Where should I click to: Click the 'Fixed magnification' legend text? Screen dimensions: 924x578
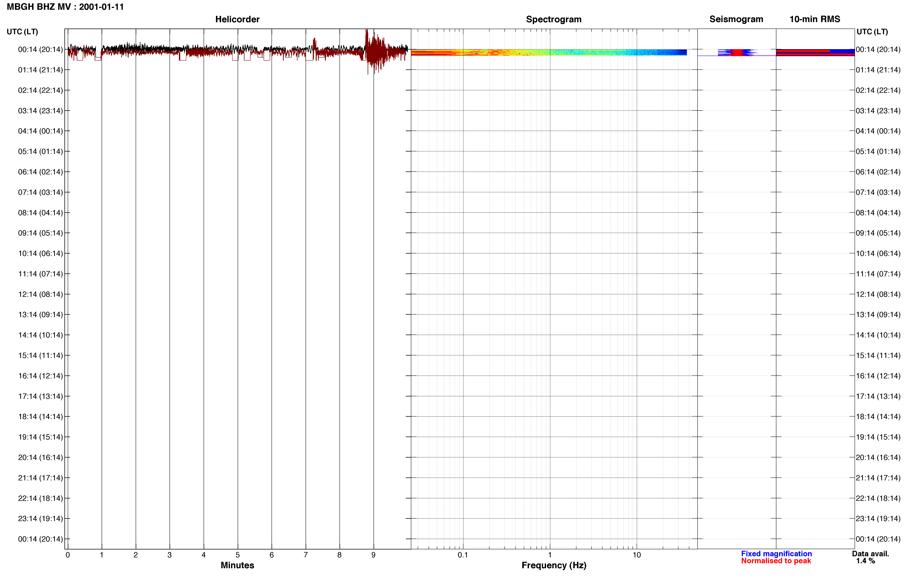tap(776, 554)
